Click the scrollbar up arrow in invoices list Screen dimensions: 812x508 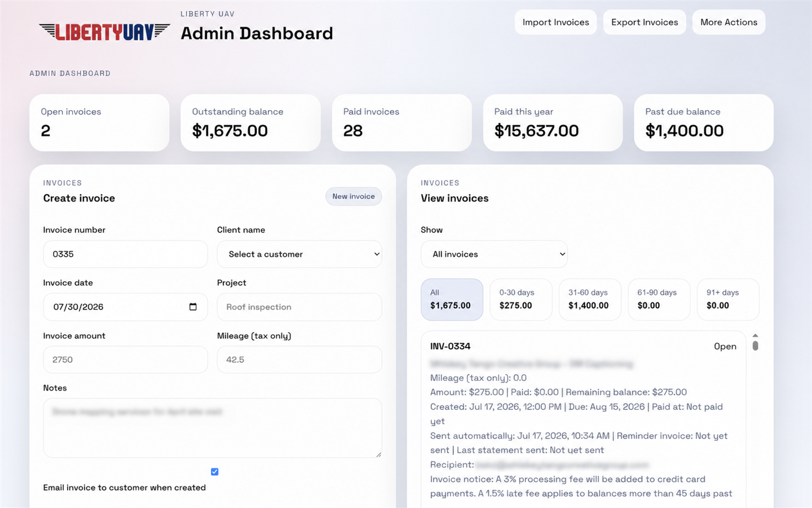[755, 335]
